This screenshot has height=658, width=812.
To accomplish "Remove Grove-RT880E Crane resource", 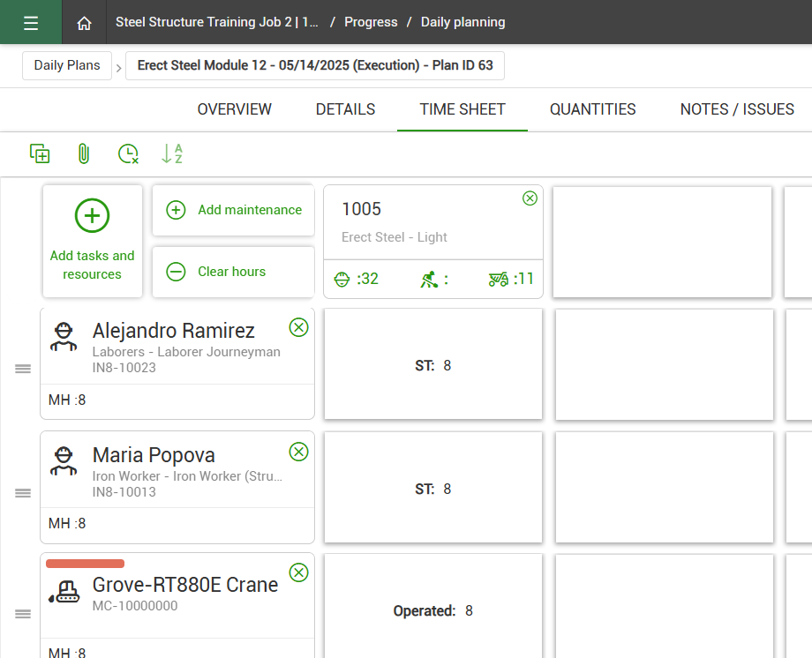I will [x=299, y=572].
